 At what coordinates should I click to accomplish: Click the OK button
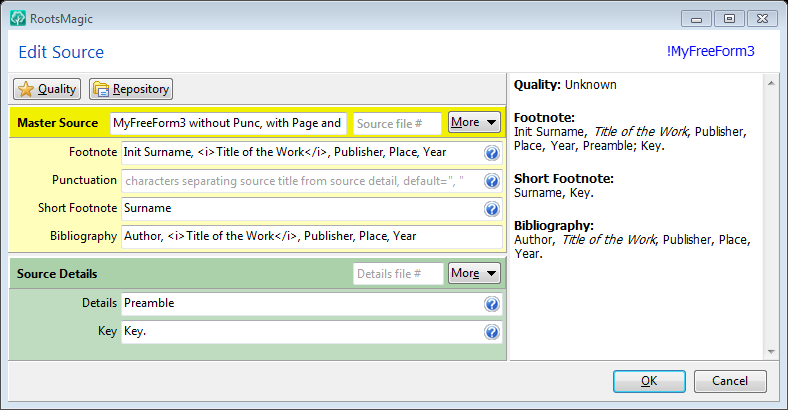(649, 381)
